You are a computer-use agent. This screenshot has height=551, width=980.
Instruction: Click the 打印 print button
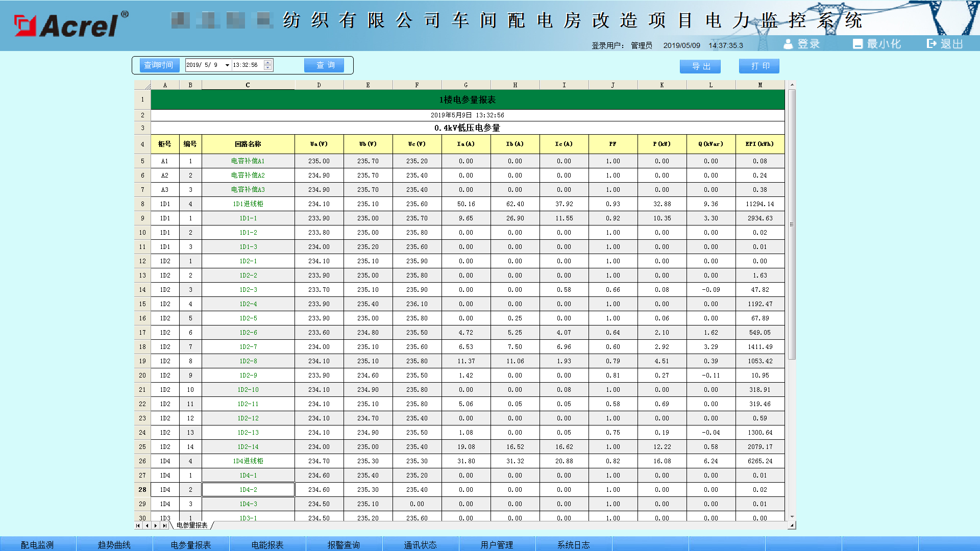(759, 66)
